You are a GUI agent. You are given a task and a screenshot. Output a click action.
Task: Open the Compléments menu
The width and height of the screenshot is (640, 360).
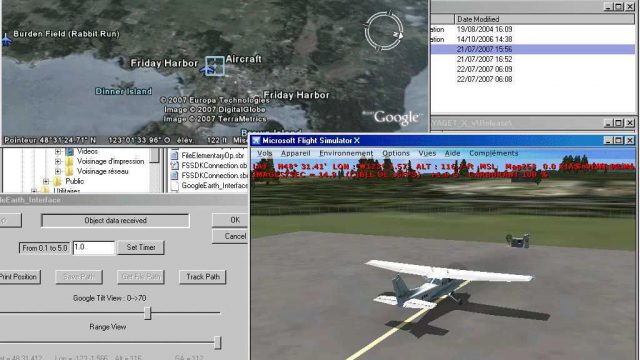[x=493, y=153]
